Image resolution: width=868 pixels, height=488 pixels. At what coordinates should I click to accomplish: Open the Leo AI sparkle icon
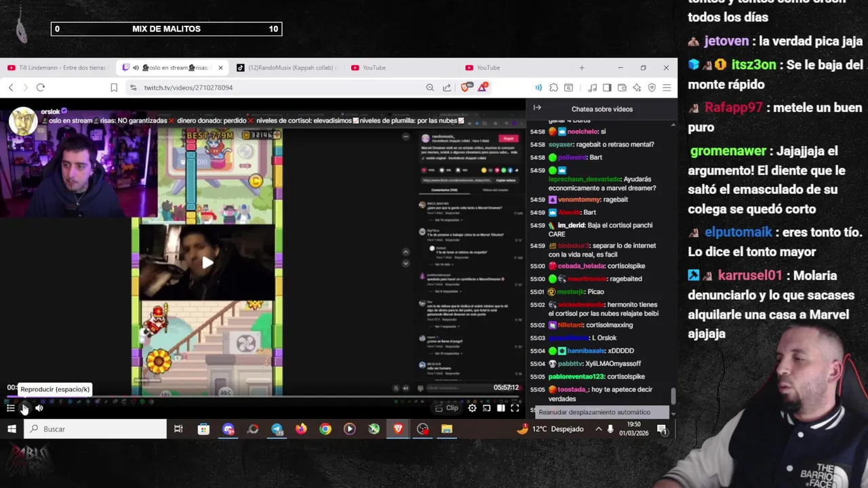click(x=637, y=87)
